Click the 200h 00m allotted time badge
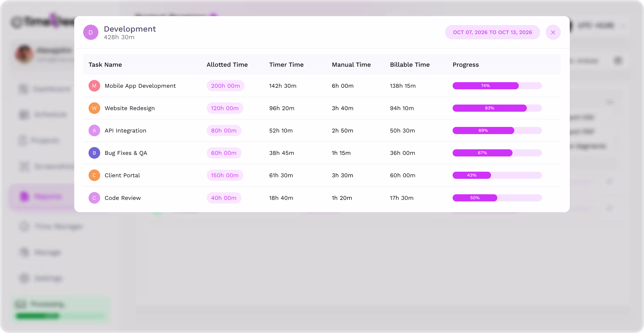This screenshot has height=333, width=644. (225, 86)
